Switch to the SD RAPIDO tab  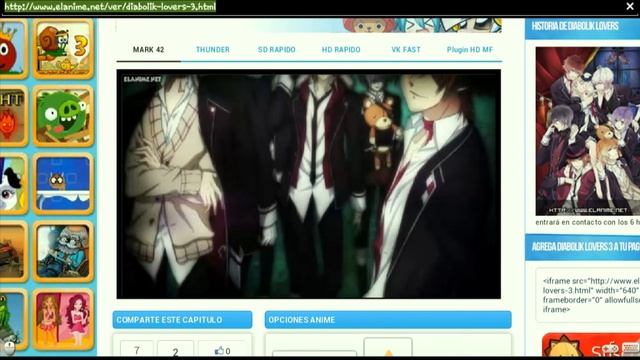[277, 50]
